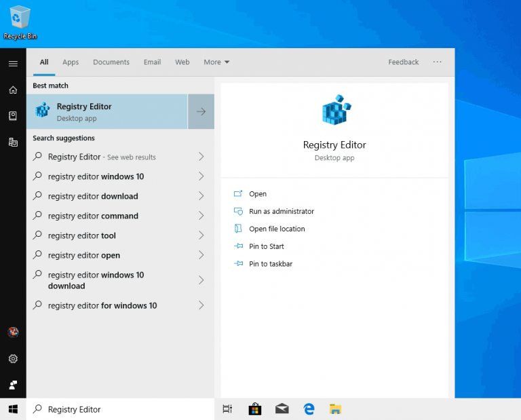The height and width of the screenshot is (420, 521).
Task: Click the Feedback link
Action: pyautogui.click(x=403, y=62)
